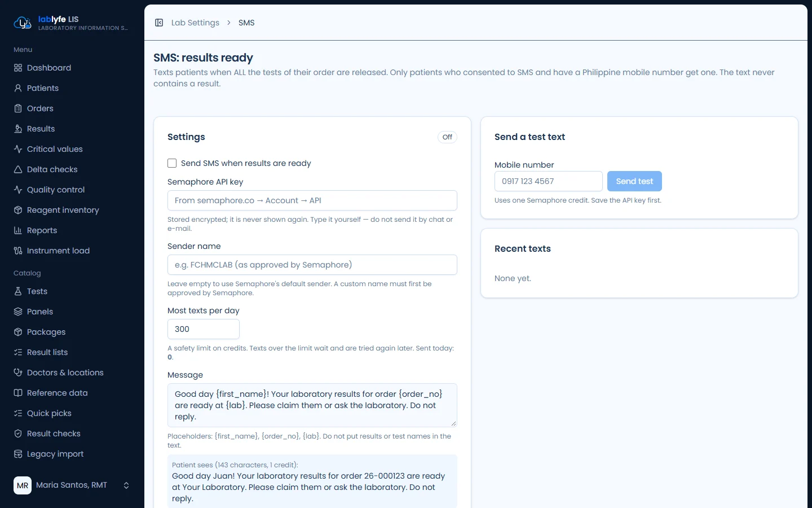The image size is (812, 508).
Task: Click the Send test button
Action: coord(634,181)
